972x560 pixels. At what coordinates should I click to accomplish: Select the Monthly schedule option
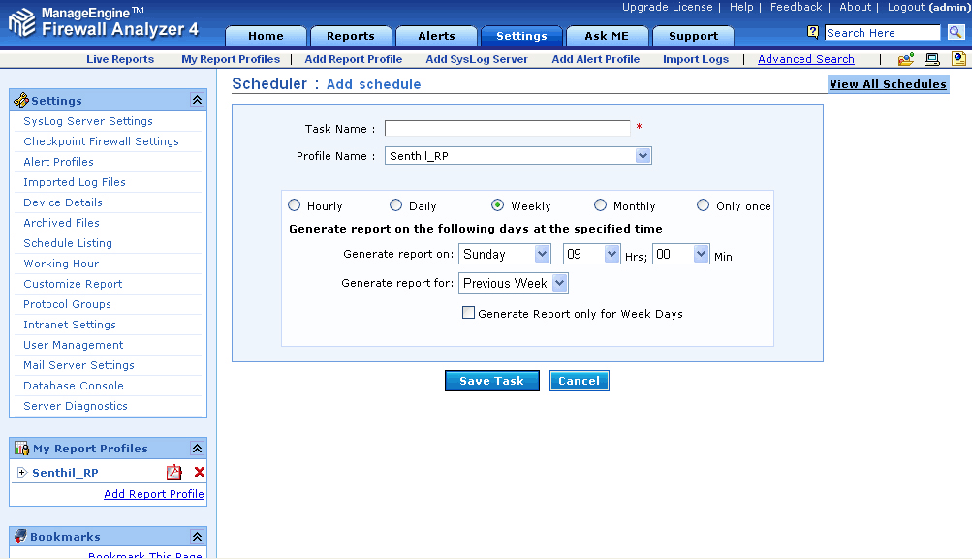601,205
